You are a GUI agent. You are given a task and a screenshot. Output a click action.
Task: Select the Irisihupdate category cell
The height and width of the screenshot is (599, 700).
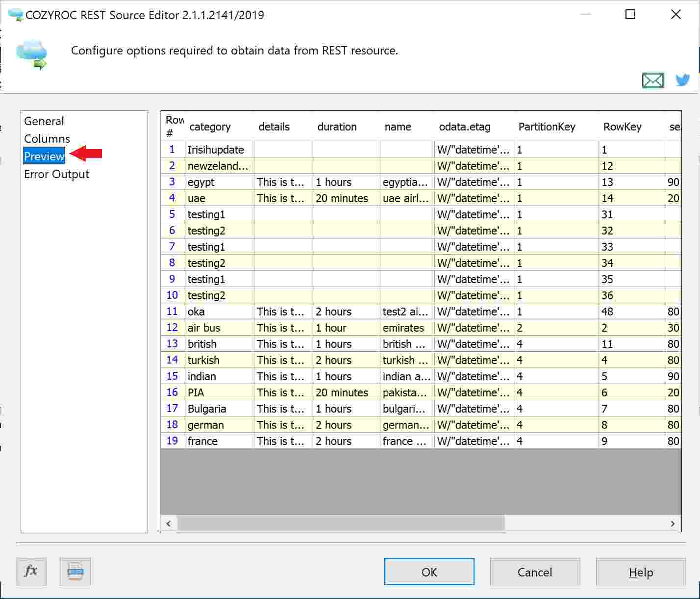pyautogui.click(x=219, y=150)
